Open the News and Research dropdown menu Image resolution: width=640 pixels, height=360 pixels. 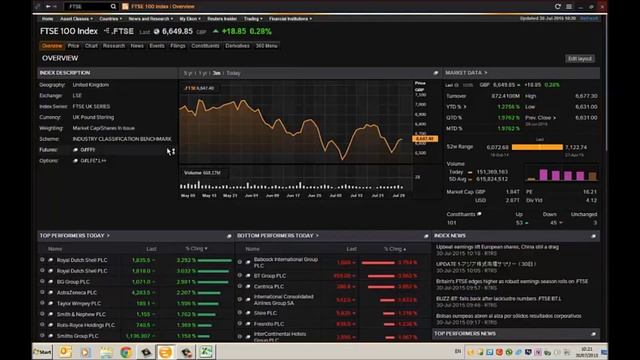point(151,19)
